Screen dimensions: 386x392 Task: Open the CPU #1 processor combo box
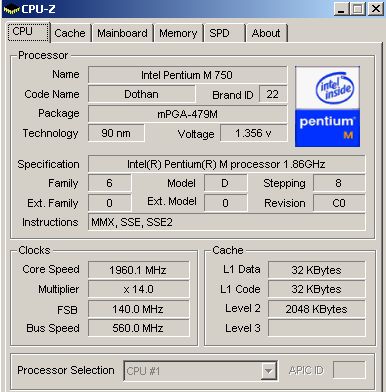(x=200, y=371)
